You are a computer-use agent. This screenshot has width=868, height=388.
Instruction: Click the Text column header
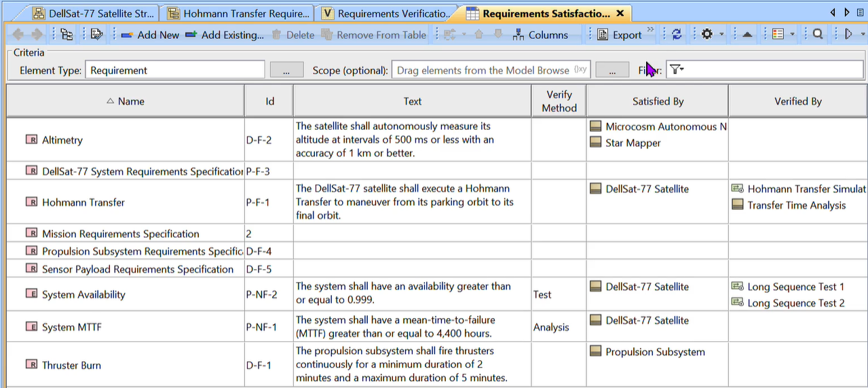click(413, 101)
